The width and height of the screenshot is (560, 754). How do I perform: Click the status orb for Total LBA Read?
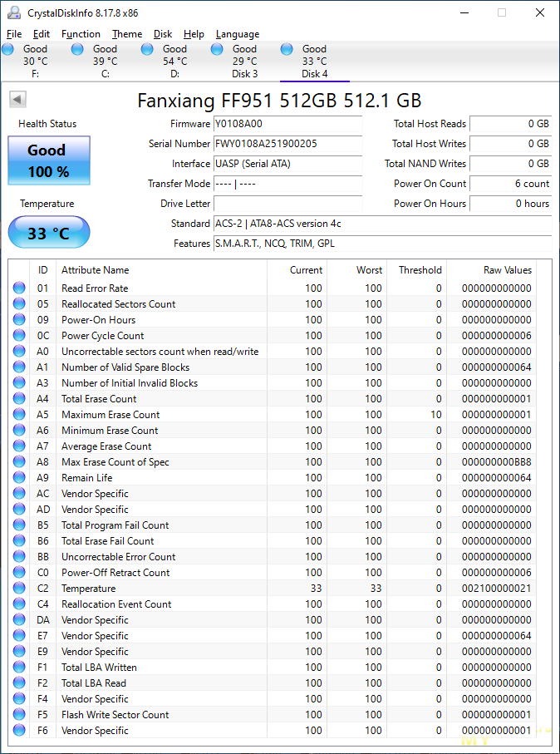pyautogui.click(x=19, y=683)
